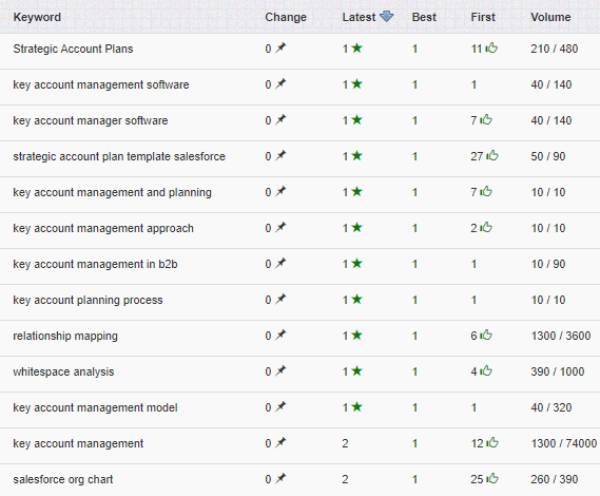The height and width of the screenshot is (496, 600).
Task: Click star icon in key account planning process row
Action: point(357,299)
